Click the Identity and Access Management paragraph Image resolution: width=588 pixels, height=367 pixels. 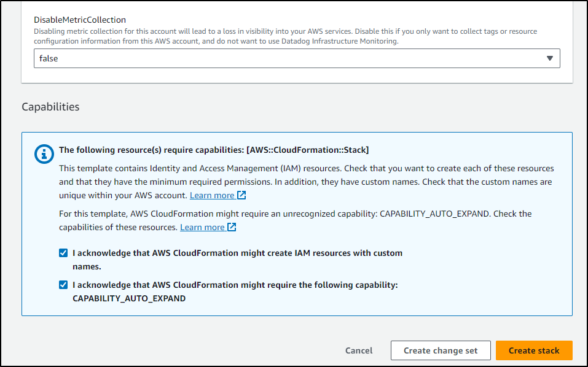[x=307, y=182]
